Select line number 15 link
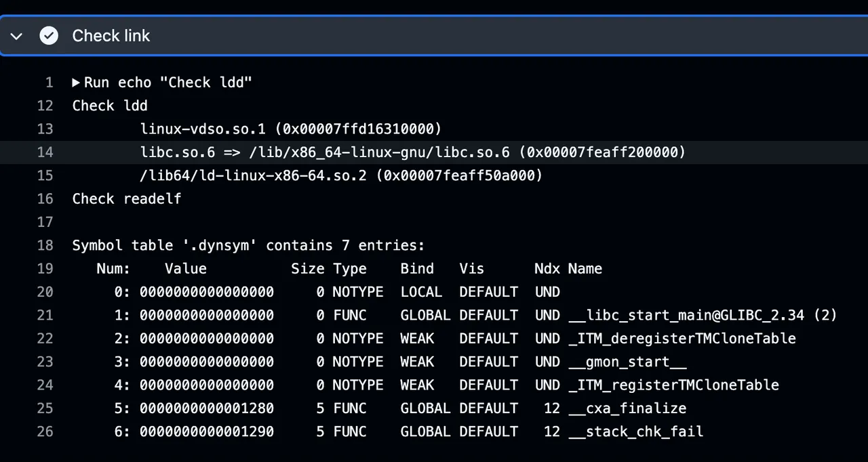The width and height of the screenshot is (868, 462). click(x=45, y=175)
